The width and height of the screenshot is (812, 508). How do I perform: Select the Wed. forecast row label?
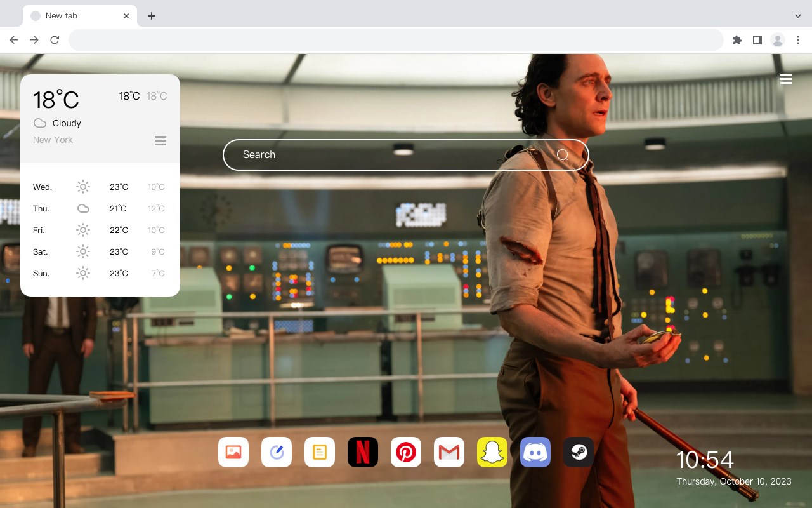[43, 187]
